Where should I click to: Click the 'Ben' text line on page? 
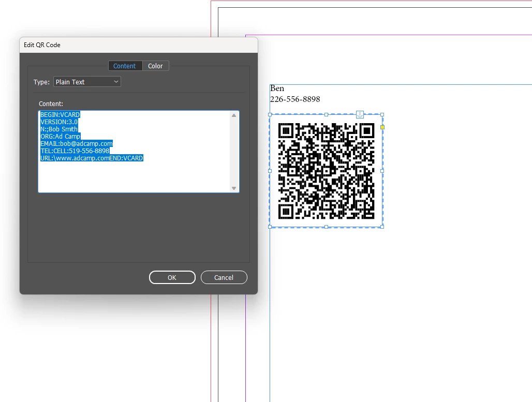click(277, 88)
